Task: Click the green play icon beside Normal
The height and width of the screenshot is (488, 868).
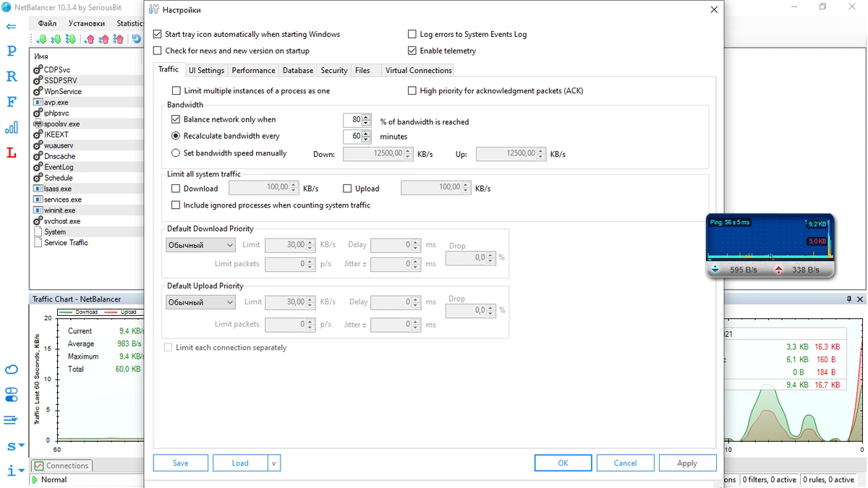Action: (x=35, y=479)
